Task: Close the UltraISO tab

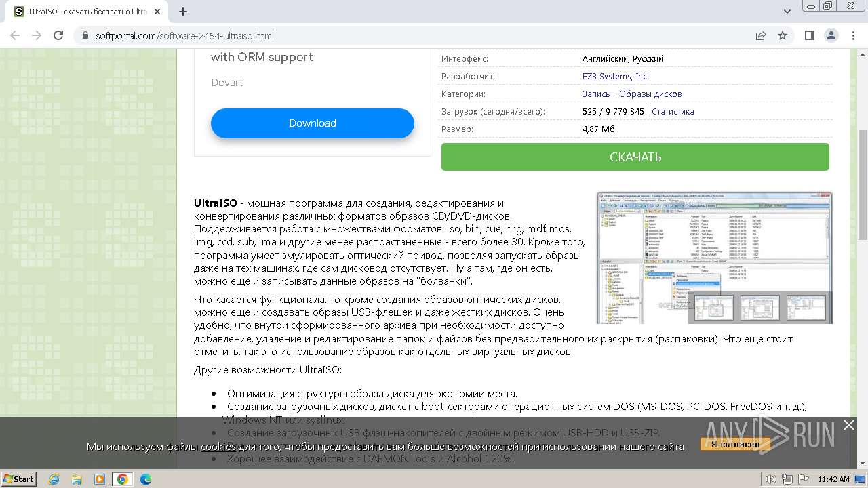Action: (x=158, y=12)
